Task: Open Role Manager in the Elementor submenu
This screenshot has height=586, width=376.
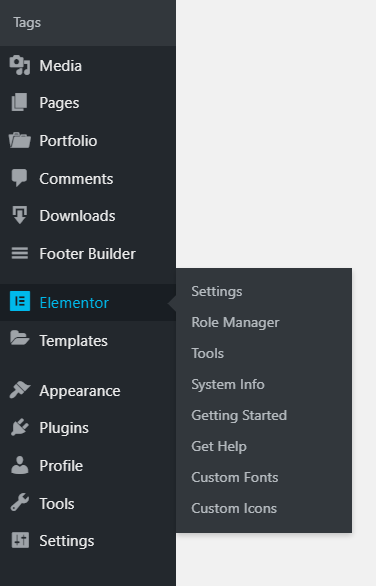Action: tap(235, 323)
